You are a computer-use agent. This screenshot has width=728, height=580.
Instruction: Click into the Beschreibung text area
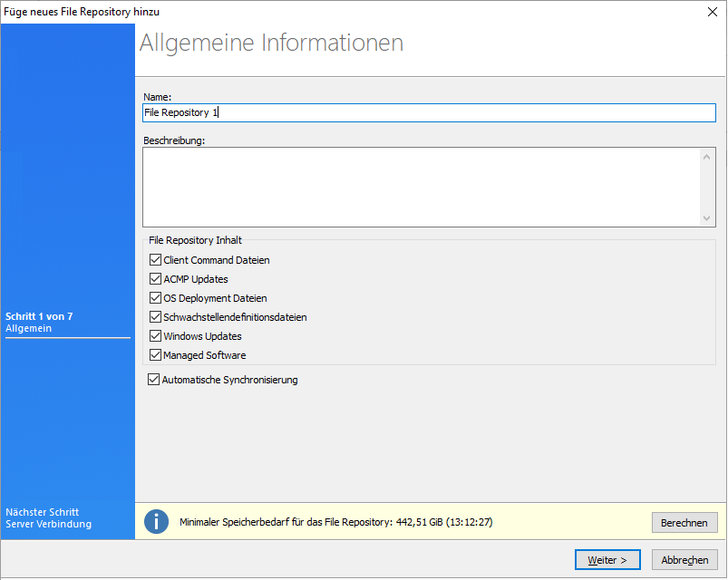(422, 187)
